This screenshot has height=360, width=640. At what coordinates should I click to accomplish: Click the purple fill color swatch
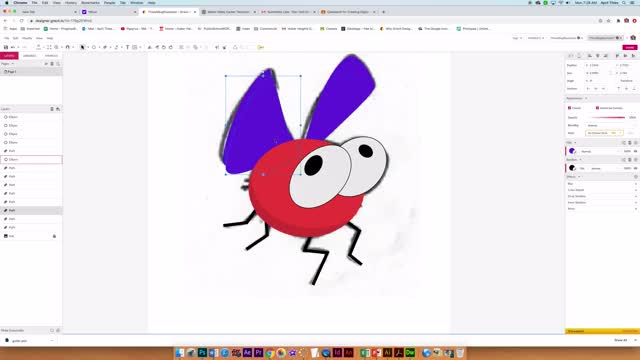[572, 151]
